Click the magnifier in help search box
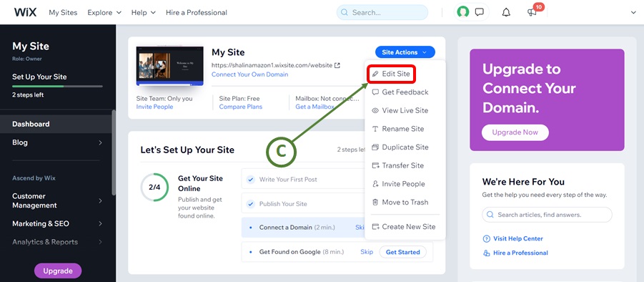This screenshot has height=282, width=644. point(490,215)
